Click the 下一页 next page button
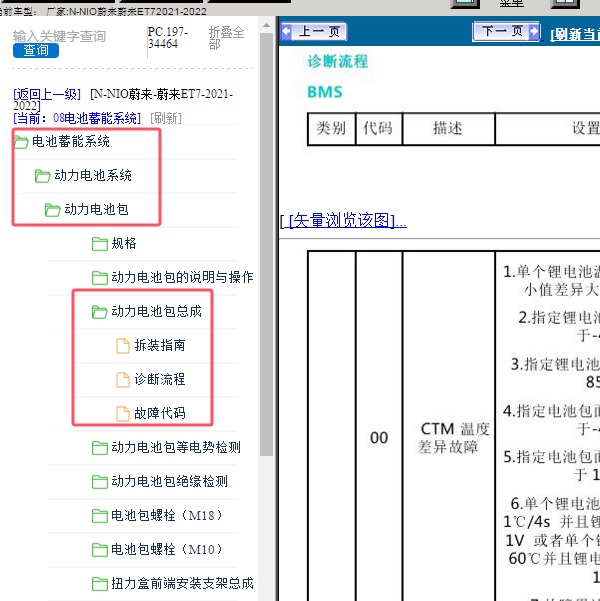This screenshot has width=600, height=601. [x=506, y=31]
